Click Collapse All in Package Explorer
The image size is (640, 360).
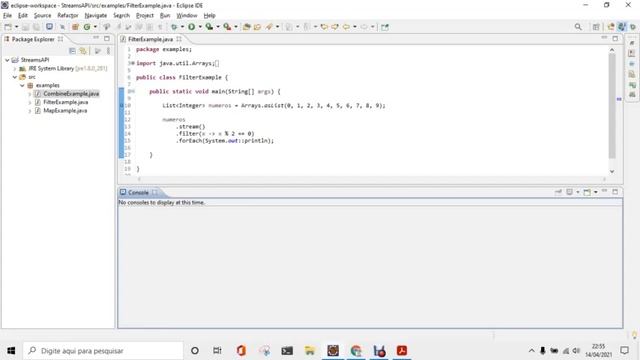[72, 51]
